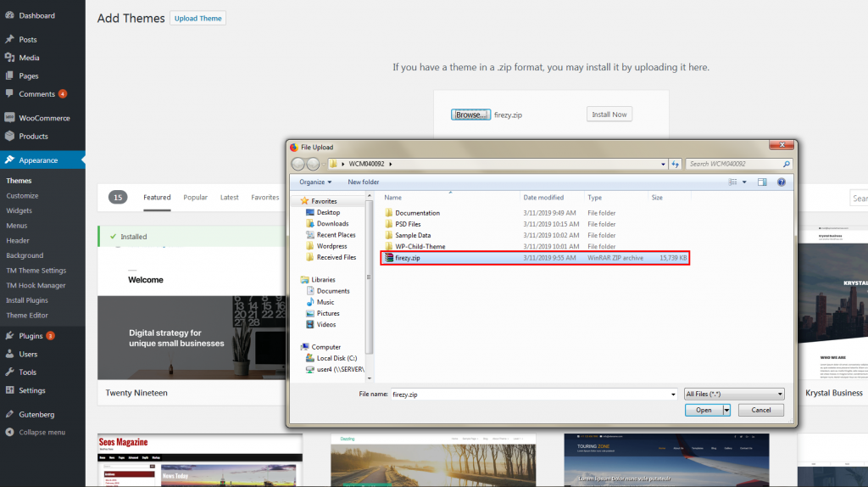
Task: Click the Forward arrow in File Upload dialog
Action: pos(313,164)
